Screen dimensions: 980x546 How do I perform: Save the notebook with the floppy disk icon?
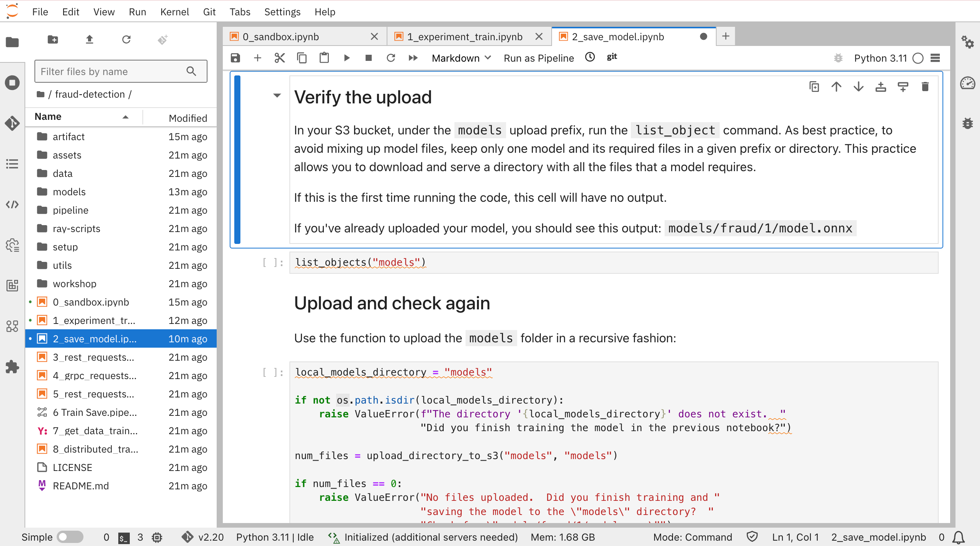(235, 58)
